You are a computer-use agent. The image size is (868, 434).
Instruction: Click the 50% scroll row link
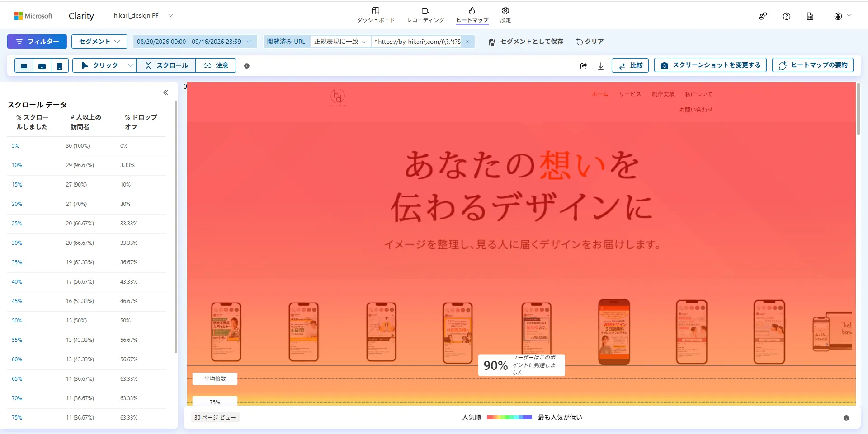(17, 321)
